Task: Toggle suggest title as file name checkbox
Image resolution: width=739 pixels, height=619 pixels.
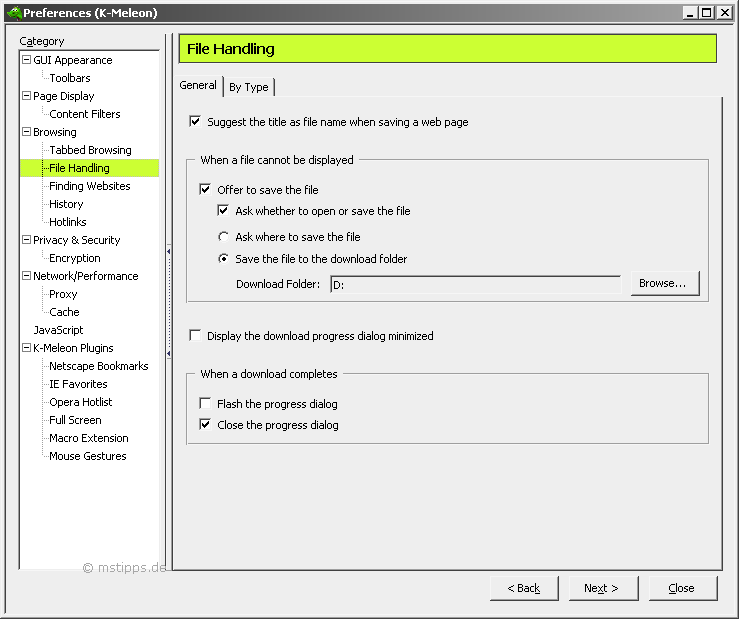Action: click(195, 121)
